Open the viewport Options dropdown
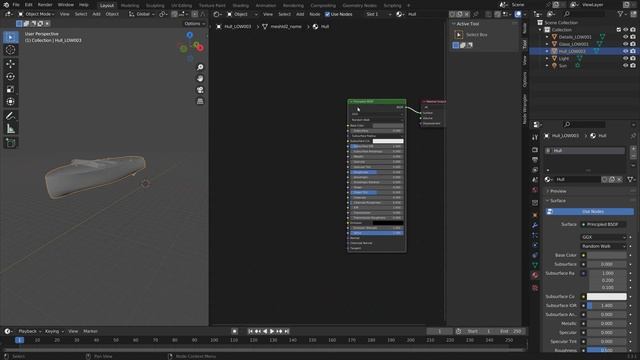640x360 pixels. coord(194,24)
